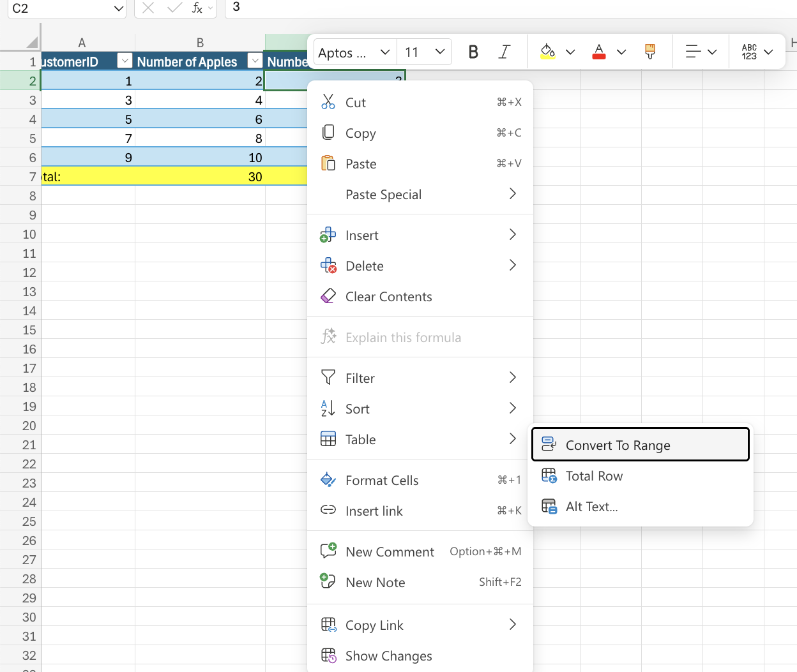Choose Clear Contents from context menu
The width and height of the screenshot is (797, 672).
click(x=388, y=297)
